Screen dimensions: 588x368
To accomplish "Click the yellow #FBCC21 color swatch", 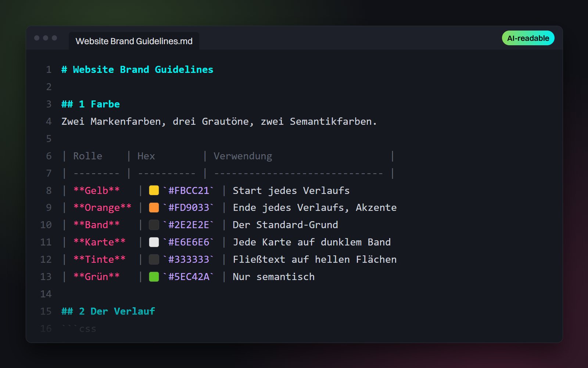I will pos(154,190).
